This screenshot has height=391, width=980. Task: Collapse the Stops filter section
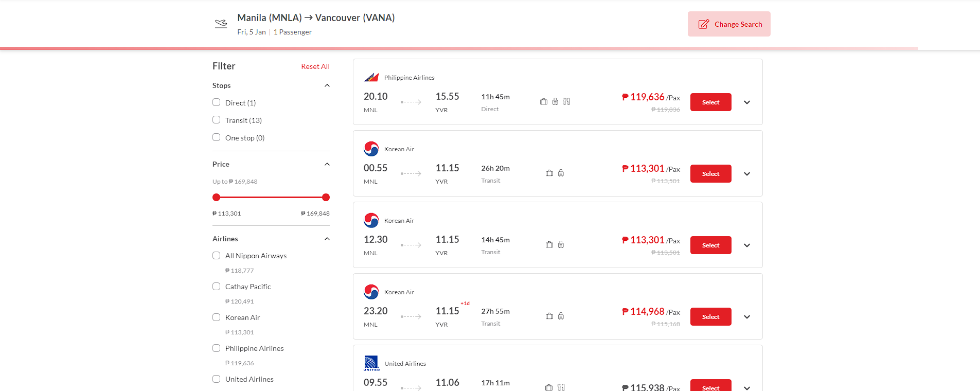pyautogui.click(x=327, y=85)
